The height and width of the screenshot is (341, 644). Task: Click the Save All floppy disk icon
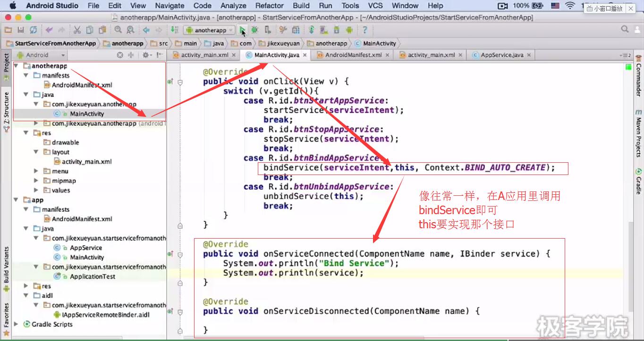(21, 30)
